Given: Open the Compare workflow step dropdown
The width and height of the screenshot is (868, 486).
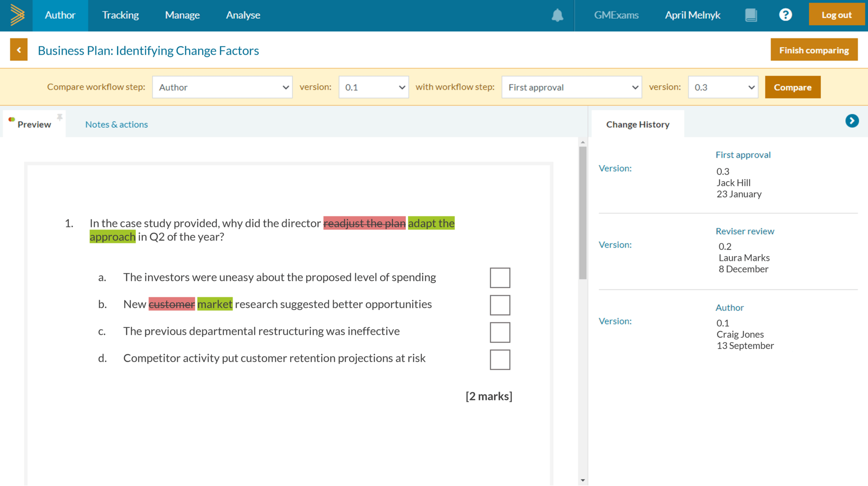Looking at the screenshot, I should click(x=222, y=87).
